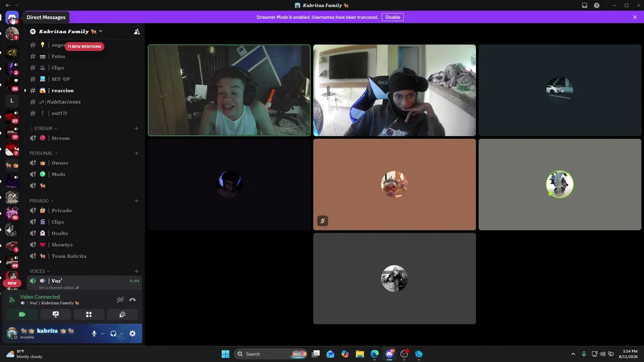This screenshot has height=362, width=644.
Task: Toggle the camera button in voice panel
Action: pos(22,314)
